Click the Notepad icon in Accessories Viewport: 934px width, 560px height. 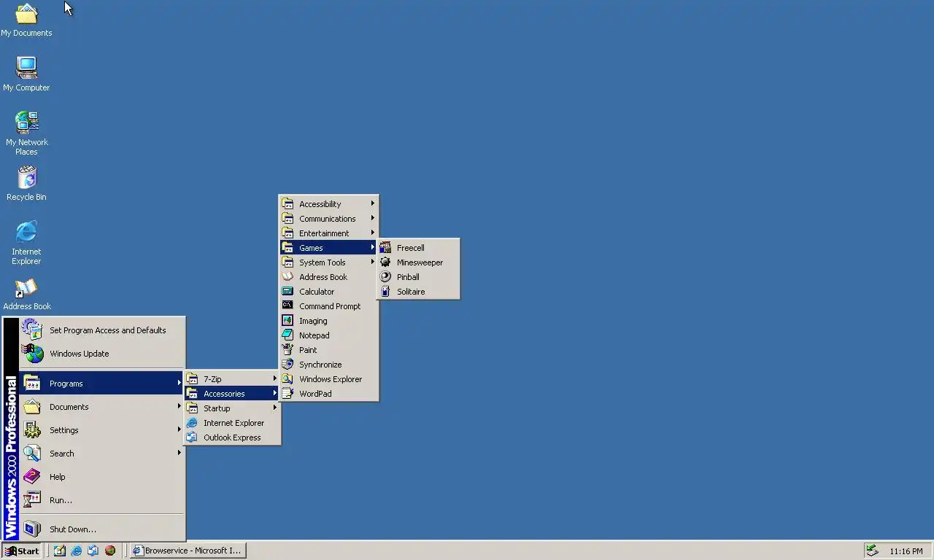(x=287, y=335)
